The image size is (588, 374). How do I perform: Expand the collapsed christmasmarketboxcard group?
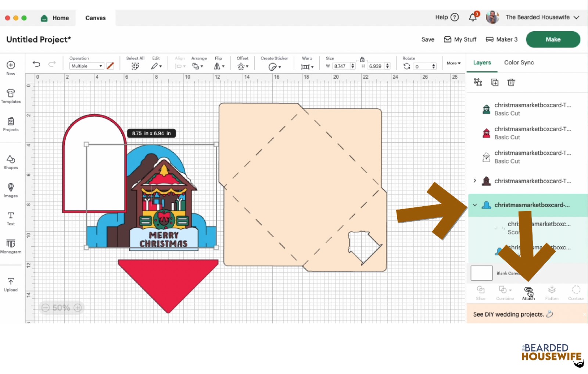point(475,181)
